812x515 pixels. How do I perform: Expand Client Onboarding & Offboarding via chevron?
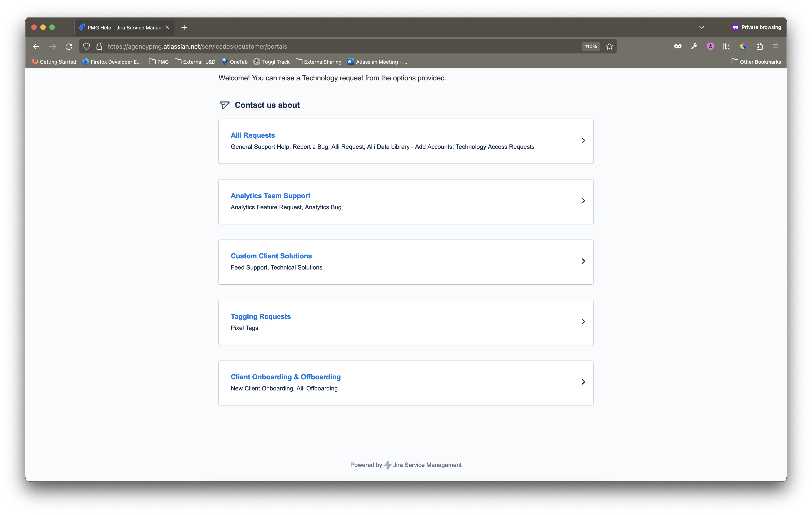pyautogui.click(x=583, y=382)
